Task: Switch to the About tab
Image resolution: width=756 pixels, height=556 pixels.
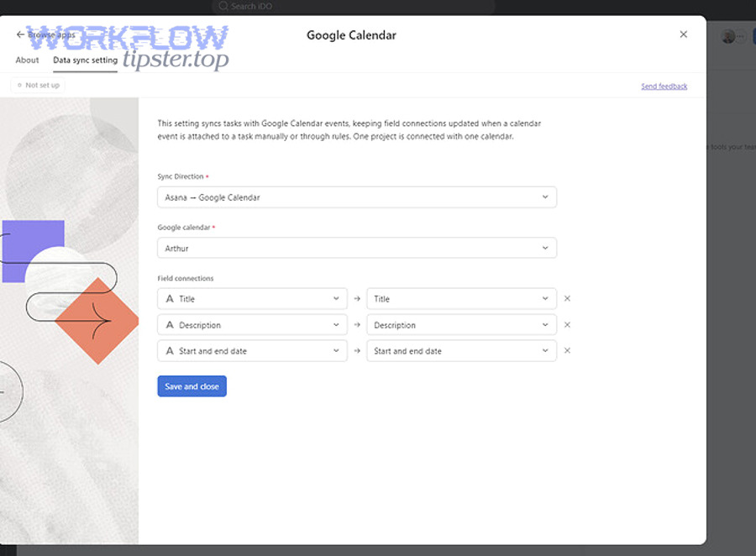Action: tap(27, 60)
